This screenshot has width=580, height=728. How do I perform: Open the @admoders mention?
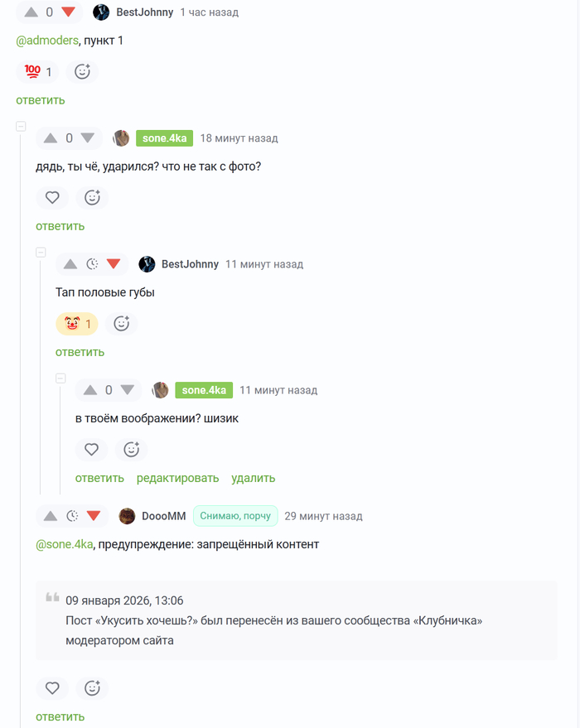pos(47,41)
